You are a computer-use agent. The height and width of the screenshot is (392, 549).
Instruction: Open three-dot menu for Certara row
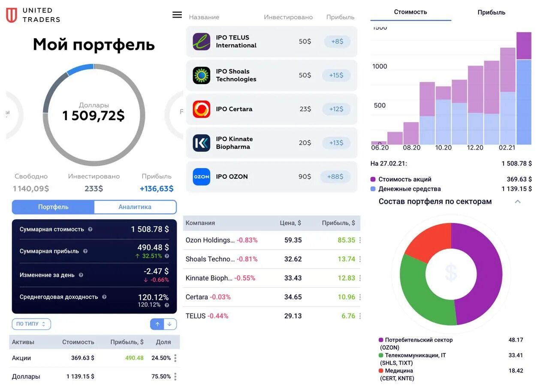pyautogui.click(x=359, y=297)
